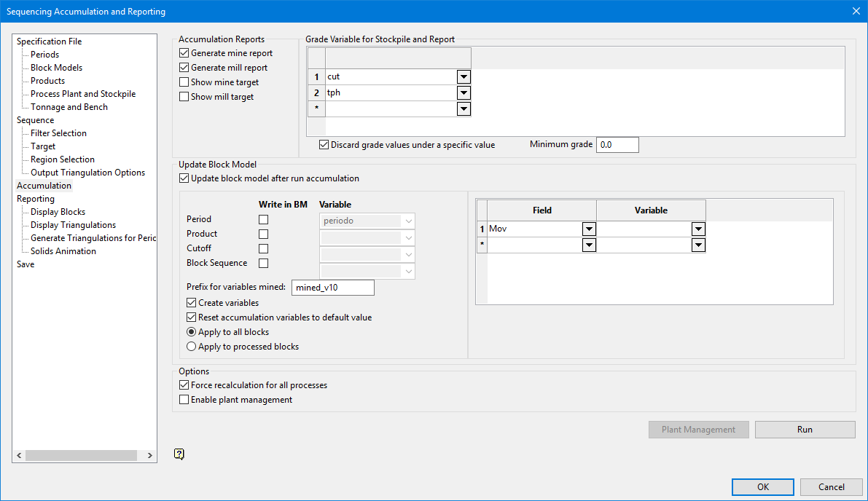Select Apply to processed blocks option
Screen dimensions: 868x501
click(192, 347)
